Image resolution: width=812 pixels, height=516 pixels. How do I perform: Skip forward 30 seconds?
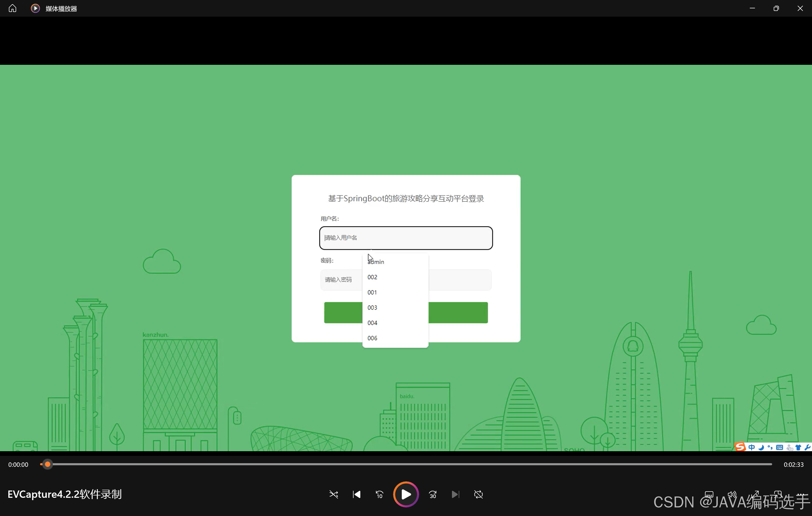[x=433, y=494]
